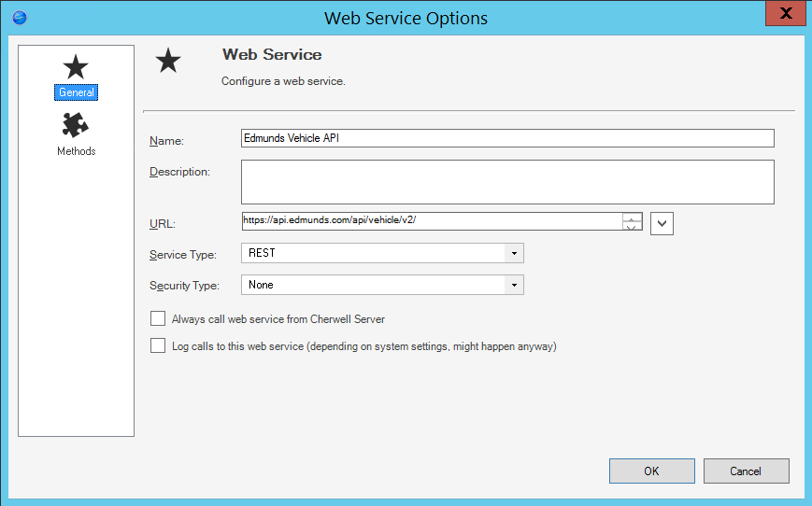Select the General star icon in sidebar

[76, 66]
